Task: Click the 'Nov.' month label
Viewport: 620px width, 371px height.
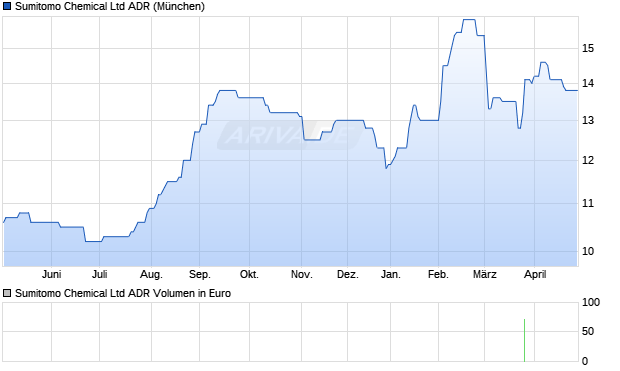Action: coord(302,274)
